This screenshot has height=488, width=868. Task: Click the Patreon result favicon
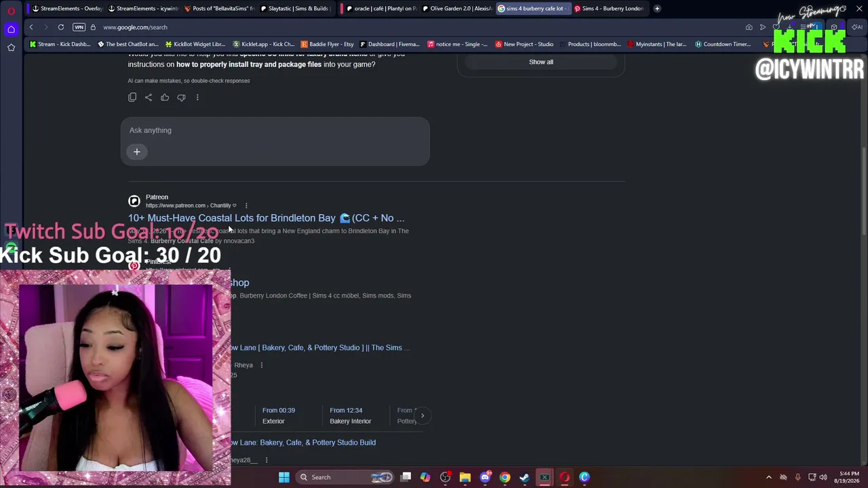click(x=134, y=201)
